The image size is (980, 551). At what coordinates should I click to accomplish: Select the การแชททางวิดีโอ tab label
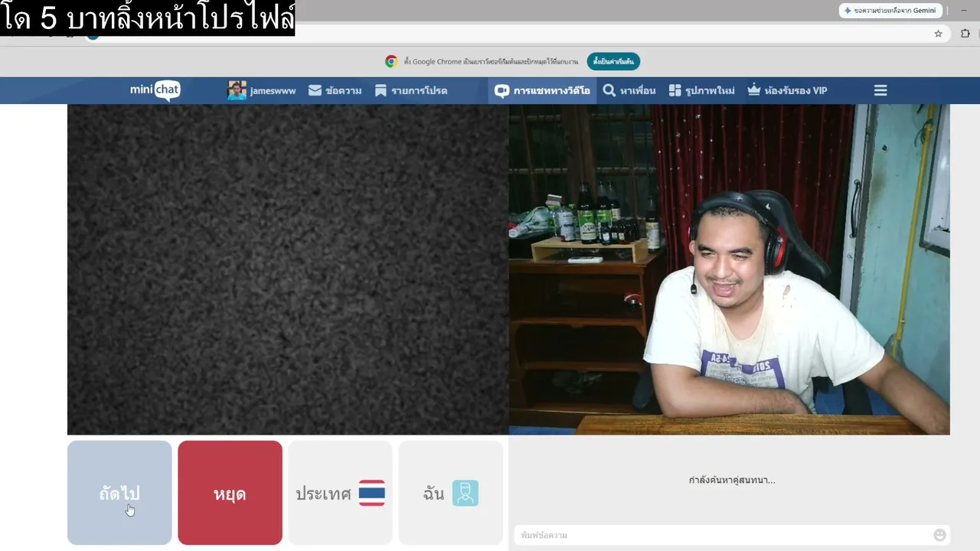tap(552, 90)
